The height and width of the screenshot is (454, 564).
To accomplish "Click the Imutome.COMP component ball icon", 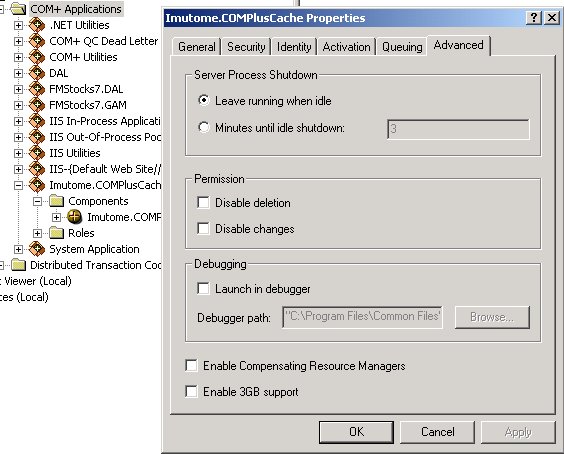I will tap(74, 217).
